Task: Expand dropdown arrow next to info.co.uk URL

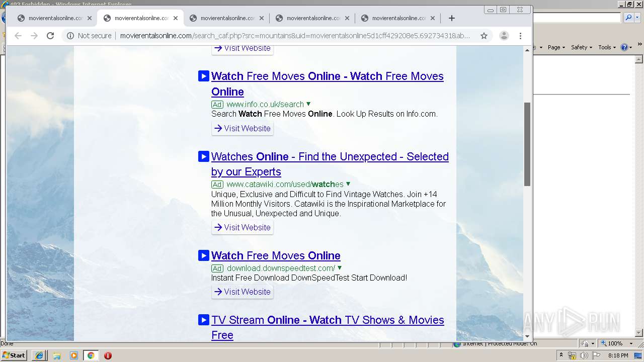Action: pos(308,104)
